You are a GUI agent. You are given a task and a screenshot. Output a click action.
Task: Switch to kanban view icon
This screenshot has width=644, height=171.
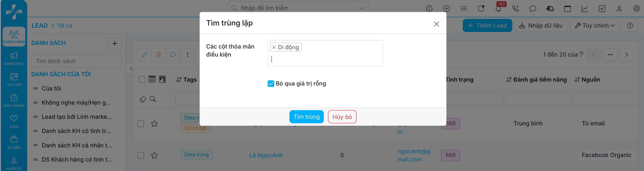(x=162, y=79)
